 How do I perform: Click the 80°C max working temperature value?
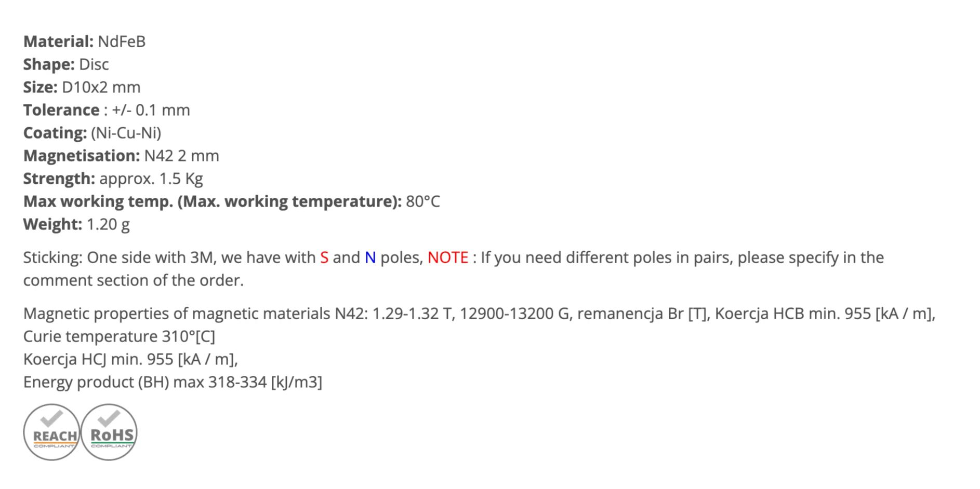point(423,201)
